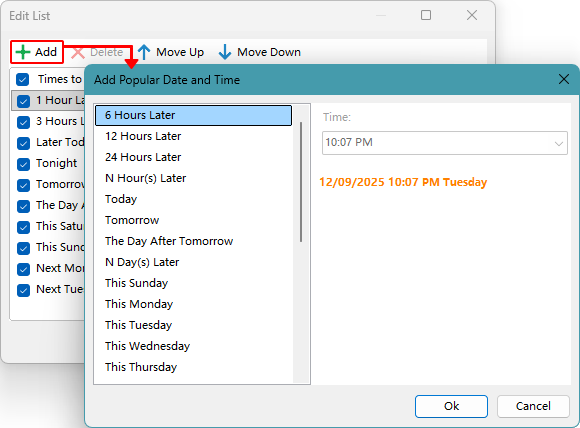Uncheck the 1 Hour Later checkbox

[23, 101]
